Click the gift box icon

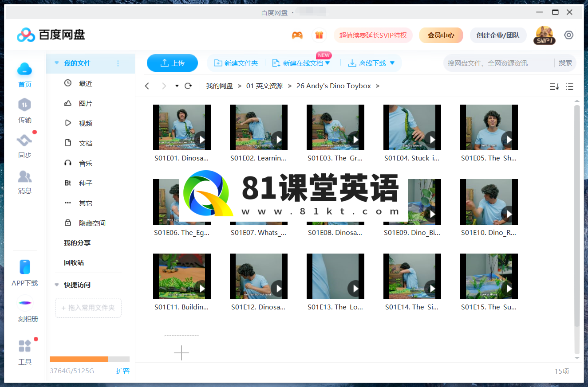click(319, 35)
